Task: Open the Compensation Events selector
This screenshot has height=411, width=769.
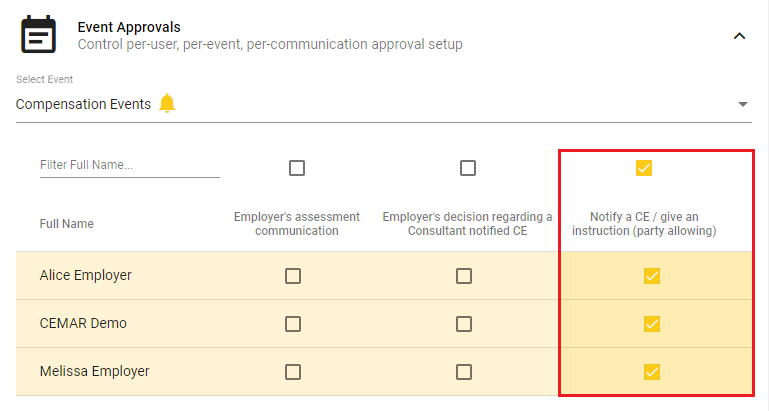Action: pos(384,104)
